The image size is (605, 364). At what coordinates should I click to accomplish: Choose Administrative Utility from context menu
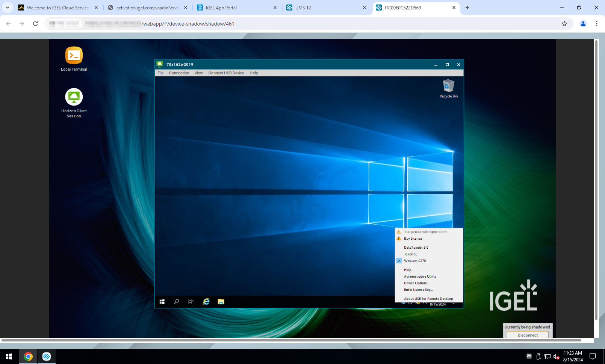point(420,276)
